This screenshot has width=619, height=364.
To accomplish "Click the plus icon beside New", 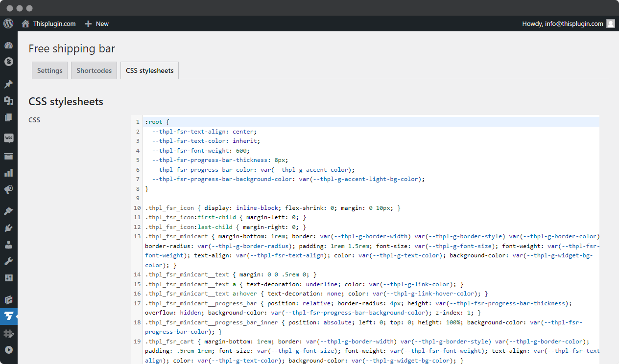I will 88,23.
